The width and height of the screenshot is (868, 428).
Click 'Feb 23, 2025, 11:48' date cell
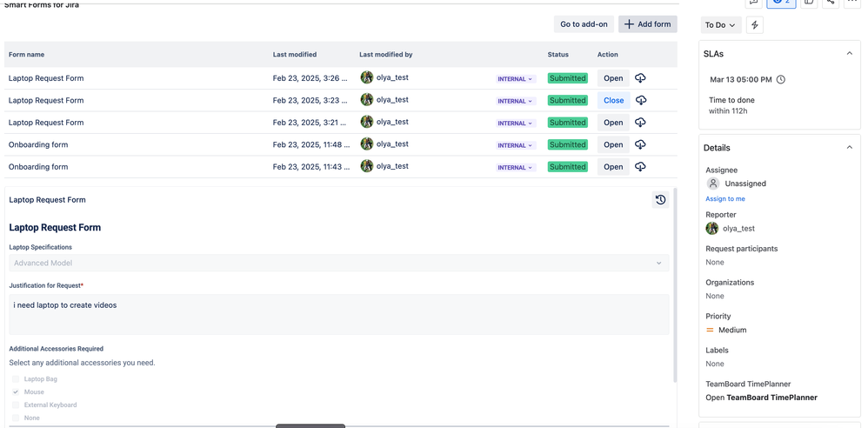point(311,144)
